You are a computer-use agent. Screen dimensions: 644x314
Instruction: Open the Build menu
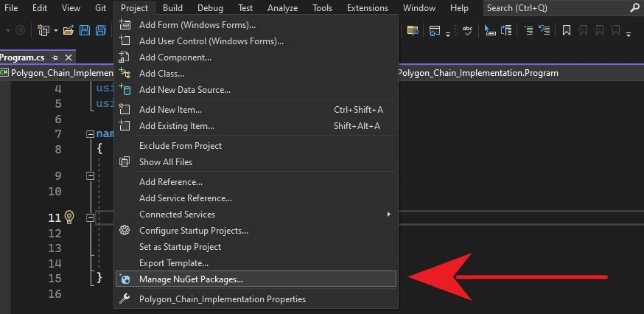tap(172, 8)
